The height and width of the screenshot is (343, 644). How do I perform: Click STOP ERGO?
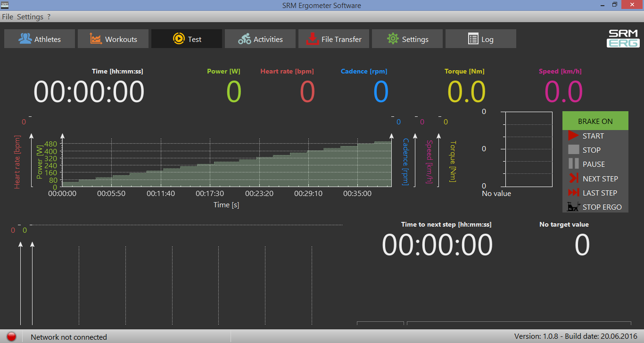click(595, 207)
